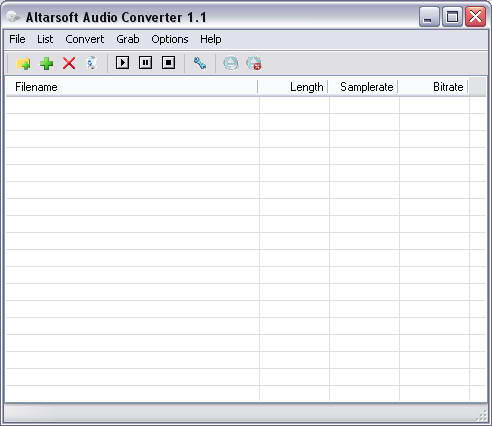Open the Options menu
Screen dimensions: 492x426
tap(170, 39)
